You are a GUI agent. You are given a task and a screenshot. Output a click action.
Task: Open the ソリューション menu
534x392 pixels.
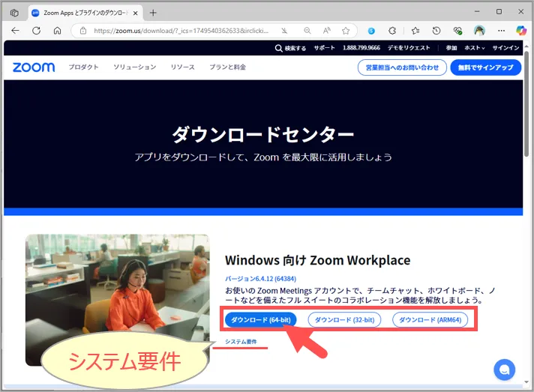tap(135, 67)
